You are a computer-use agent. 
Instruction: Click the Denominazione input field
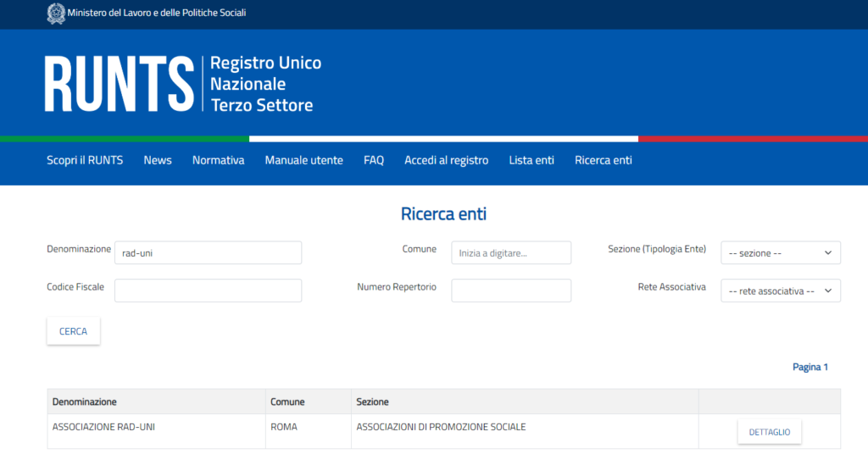[x=208, y=252]
